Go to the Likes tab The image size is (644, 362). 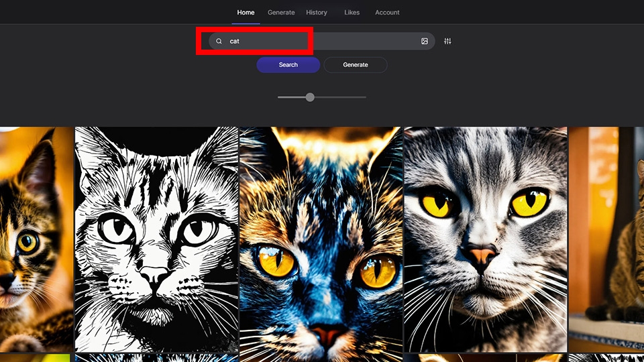click(352, 12)
